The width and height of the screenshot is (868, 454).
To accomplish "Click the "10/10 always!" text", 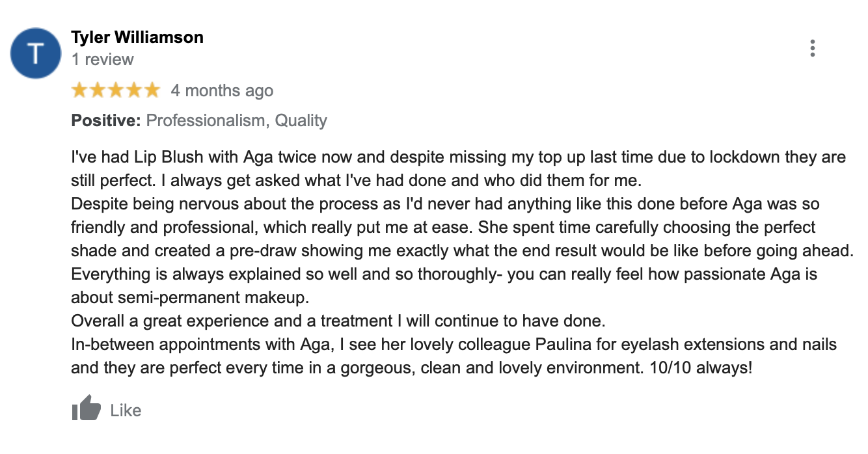I will [x=701, y=368].
